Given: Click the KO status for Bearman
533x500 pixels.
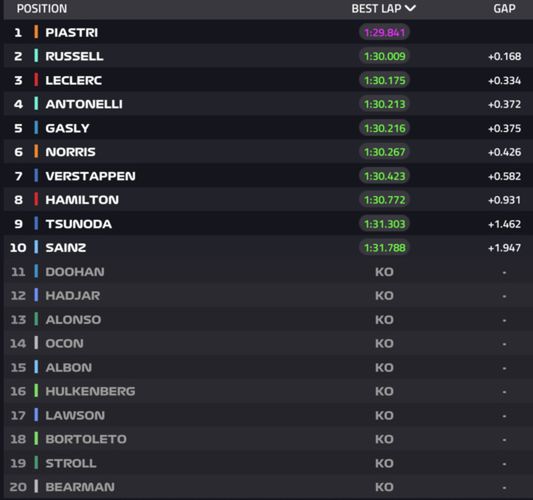Looking at the screenshot, I should click(x=384, y=487).
